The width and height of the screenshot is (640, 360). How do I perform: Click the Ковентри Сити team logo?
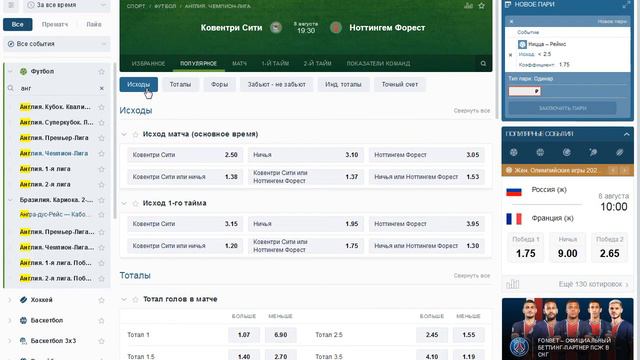pos(276,28)
